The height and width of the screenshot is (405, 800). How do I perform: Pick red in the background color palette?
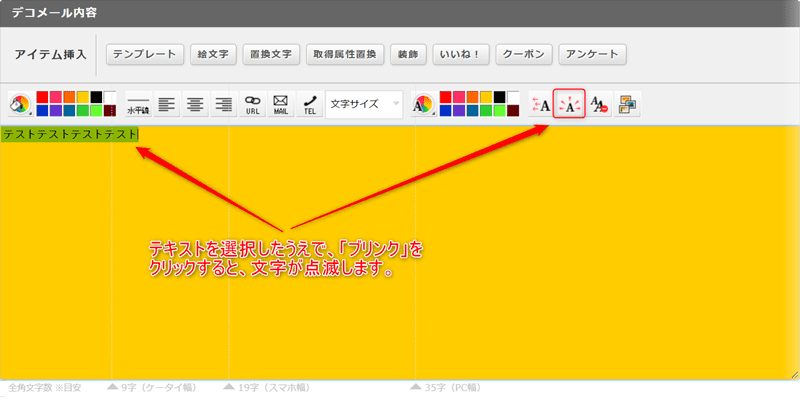pos(42,97)
